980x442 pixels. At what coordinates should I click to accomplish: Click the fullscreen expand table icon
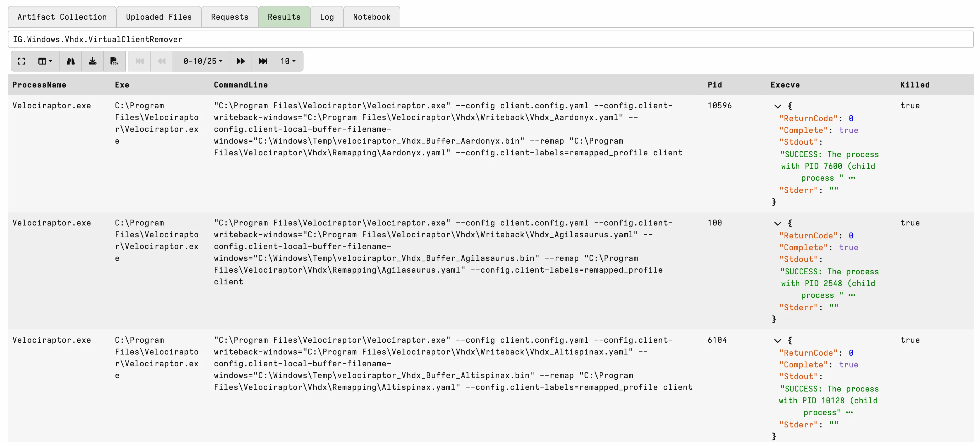pyautogui.click(x=22, y=61)
